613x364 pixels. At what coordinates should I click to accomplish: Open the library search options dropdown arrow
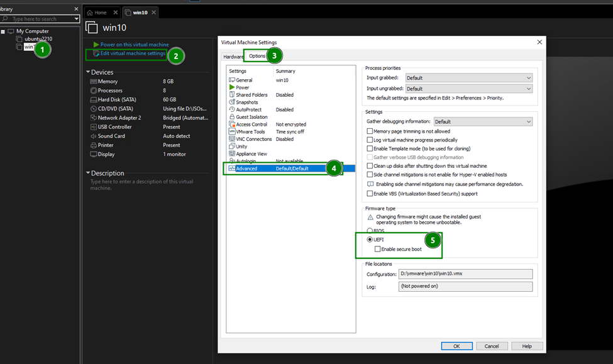76,19
